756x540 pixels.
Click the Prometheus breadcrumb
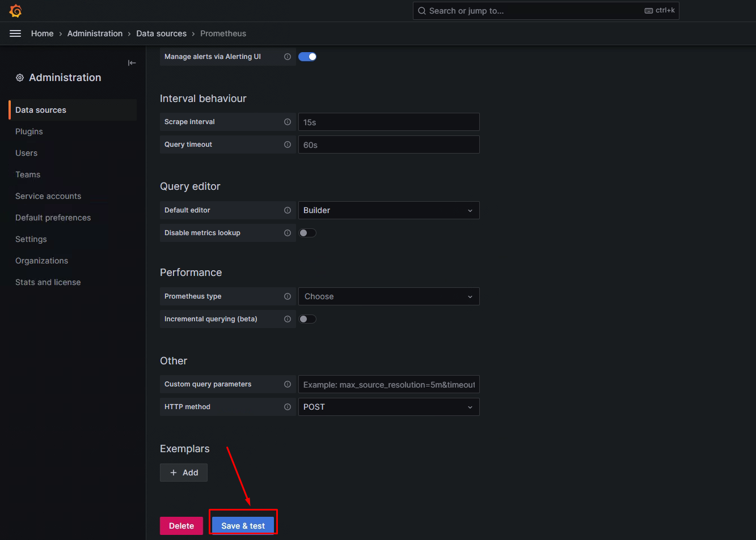click(x=223, y=33)
